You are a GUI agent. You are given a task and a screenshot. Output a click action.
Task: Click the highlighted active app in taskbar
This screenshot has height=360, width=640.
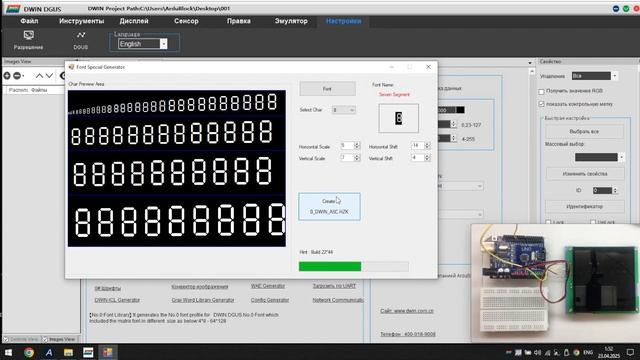click(108, 352)
